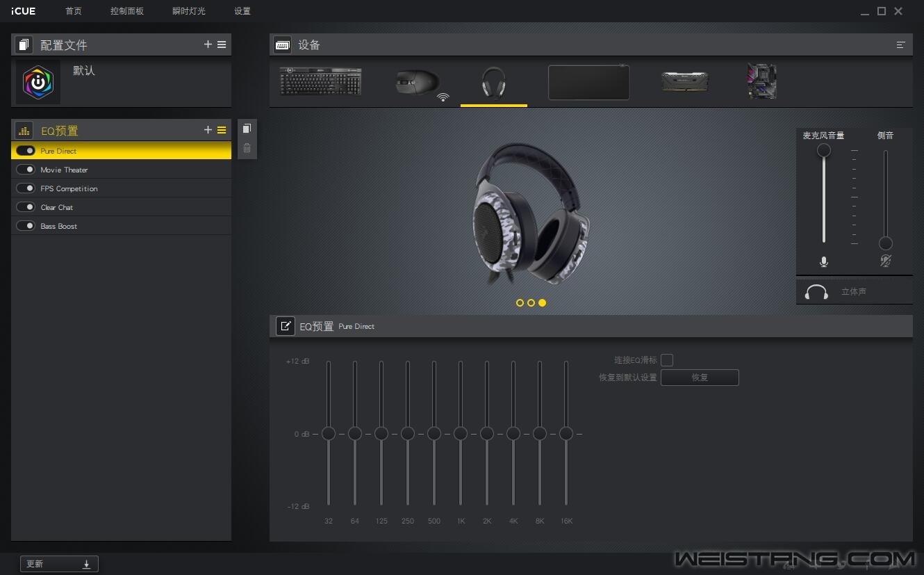Click the 16K EQ slider knob

[566, 434]
